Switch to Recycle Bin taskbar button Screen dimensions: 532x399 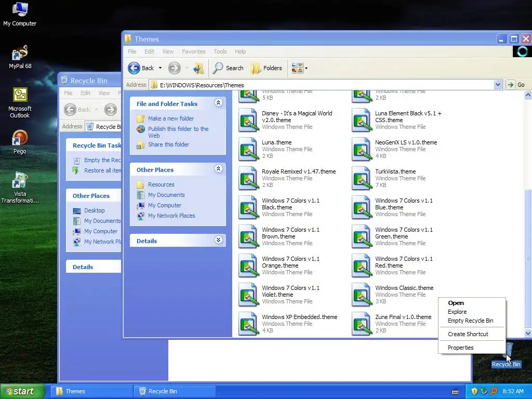174,391
